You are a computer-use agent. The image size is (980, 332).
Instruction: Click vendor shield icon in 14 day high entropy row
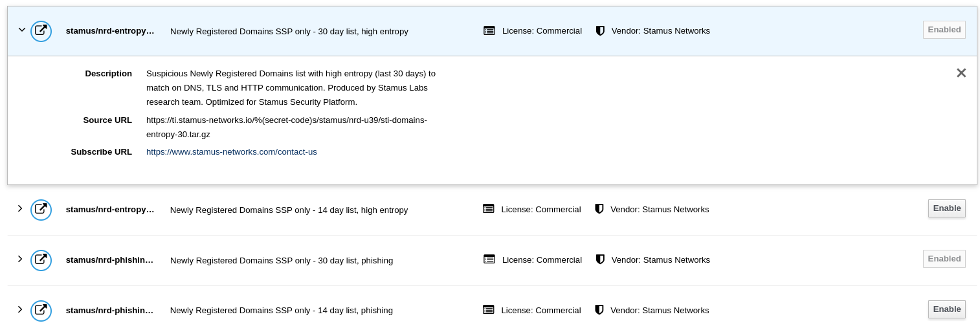599,209
